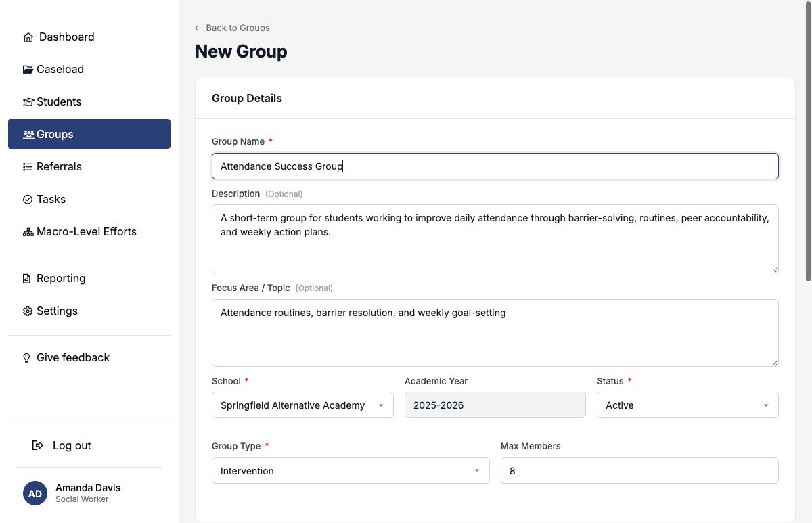Click the Reporting document icon
Image resolution: width=812 pixels, height=523 pixels.
pos(27,279)
